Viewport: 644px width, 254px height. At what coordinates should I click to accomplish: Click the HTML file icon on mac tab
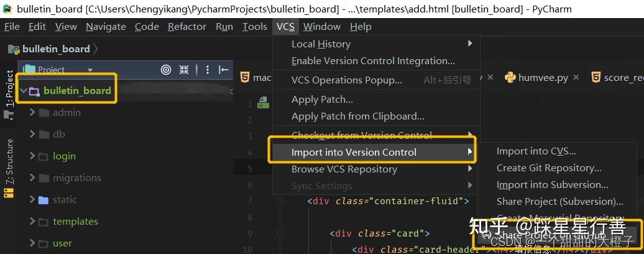[x=245, y=78]
